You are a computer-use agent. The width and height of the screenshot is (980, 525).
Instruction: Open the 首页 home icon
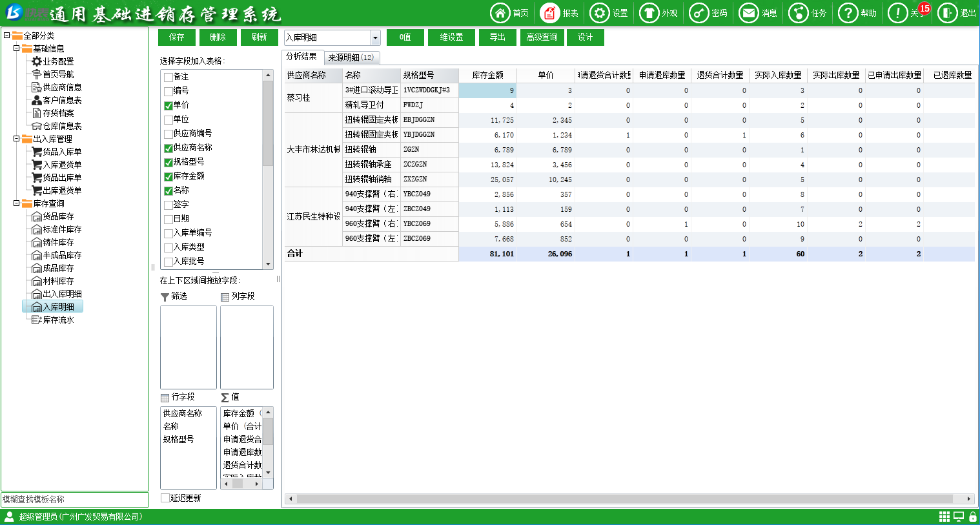[500, 13]
